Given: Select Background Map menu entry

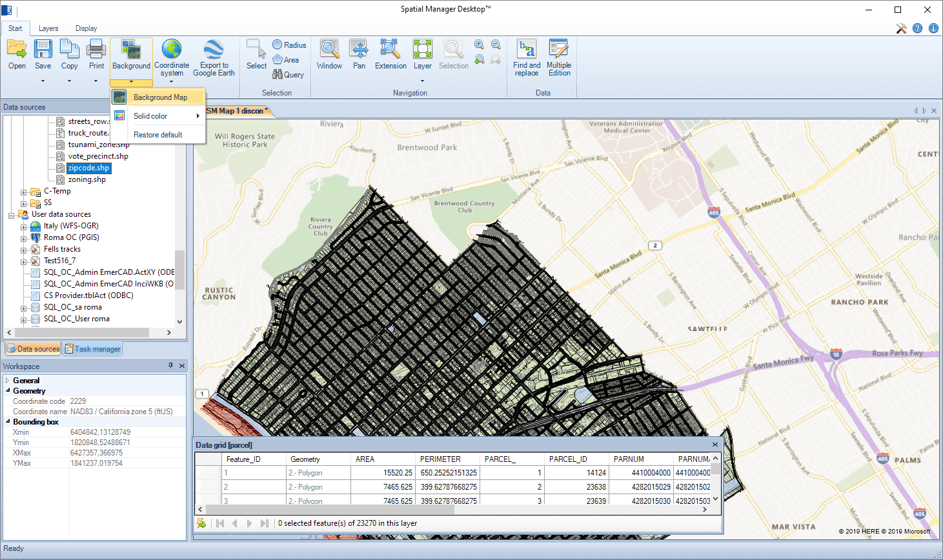Looking at the screenshot, I should (158, 97).
